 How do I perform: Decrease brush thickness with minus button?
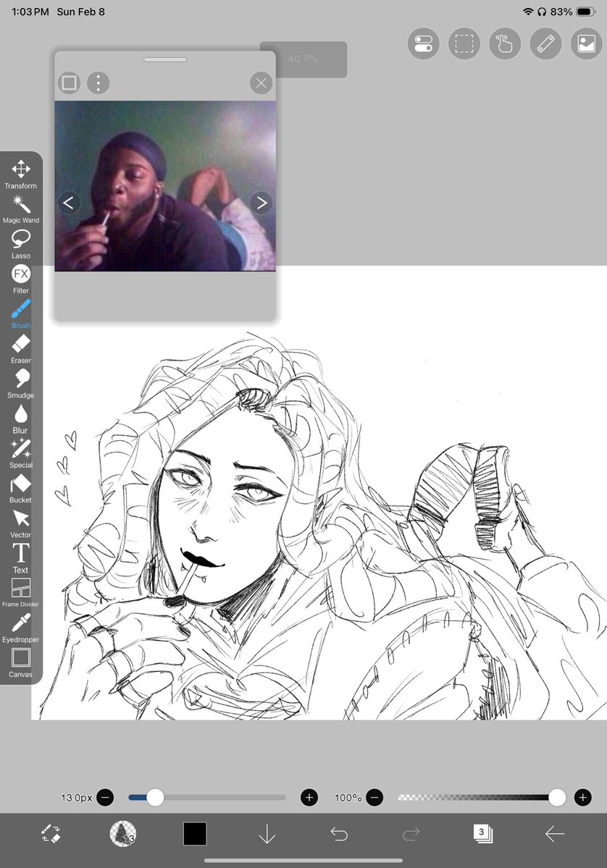point(105,798)
